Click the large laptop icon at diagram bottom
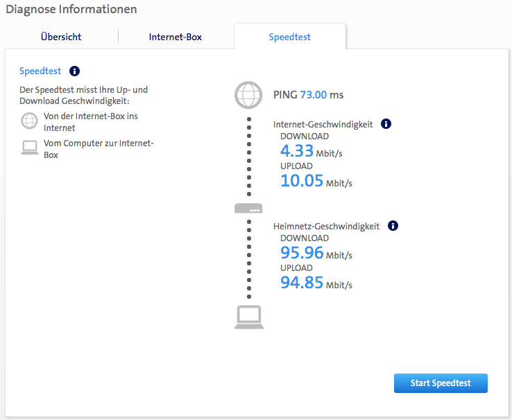512x420 pixels. 248,317
